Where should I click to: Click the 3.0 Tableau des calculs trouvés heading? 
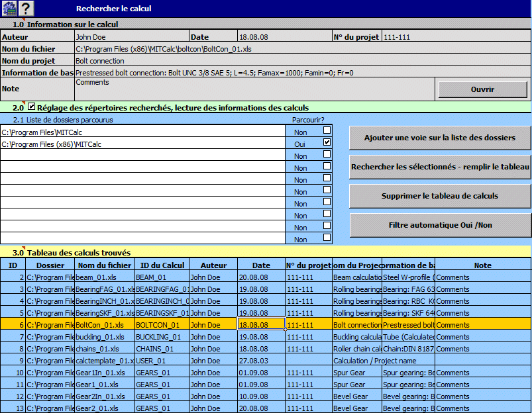tap(72, 253)
